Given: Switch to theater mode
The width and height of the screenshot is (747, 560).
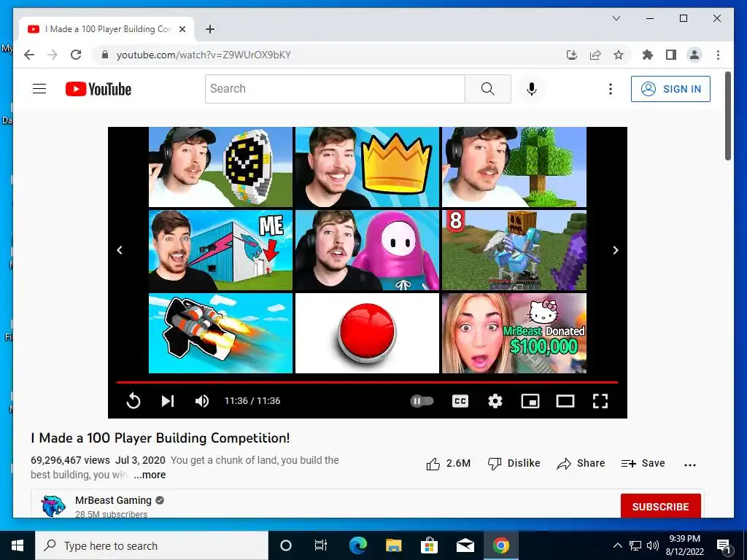Looking at the screenshot, I should click(565, 401).
